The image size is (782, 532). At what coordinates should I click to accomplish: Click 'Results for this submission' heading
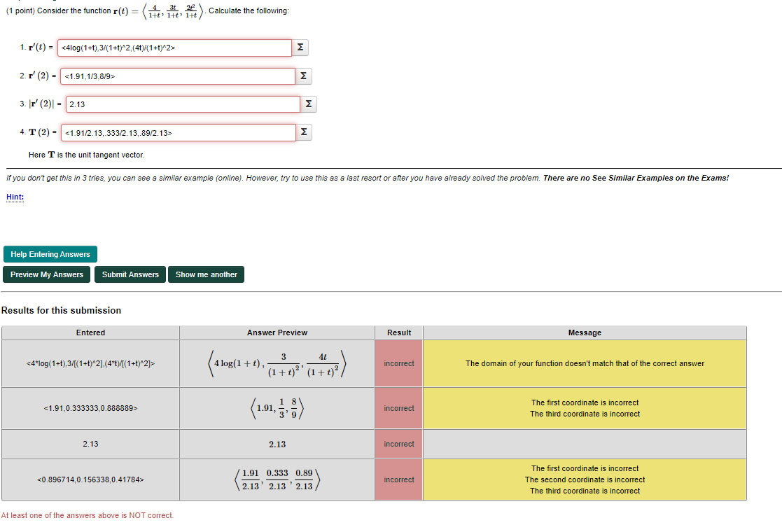[62, 311]
